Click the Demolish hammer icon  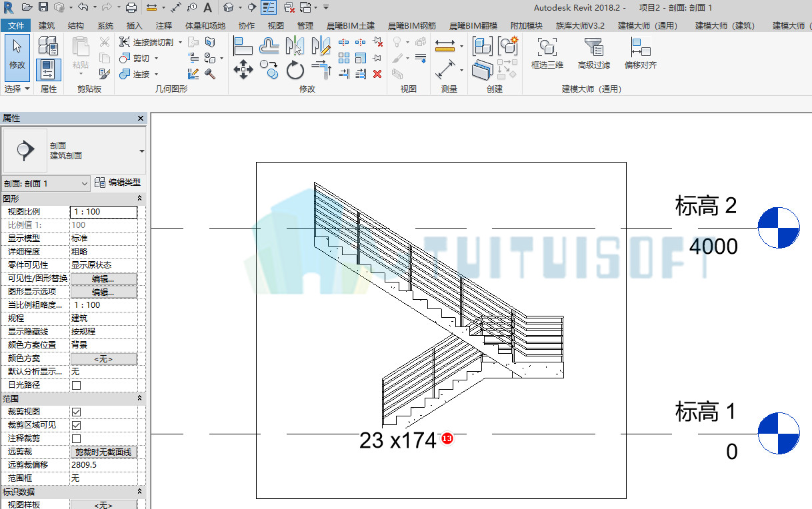pyautogui.click(x=210, y=74)
